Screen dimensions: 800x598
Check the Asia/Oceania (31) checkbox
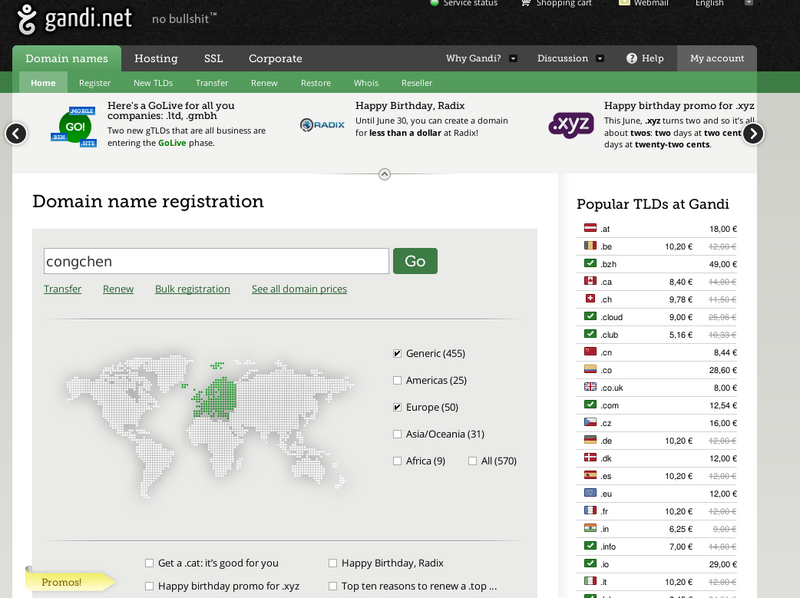pyautogui.click(x=398, y=434)
